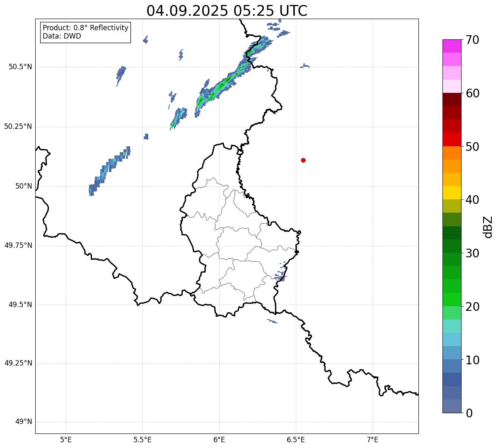Click the 49.75°N latitude label
This screenshot has height=448, width=498.
[18, 245]
